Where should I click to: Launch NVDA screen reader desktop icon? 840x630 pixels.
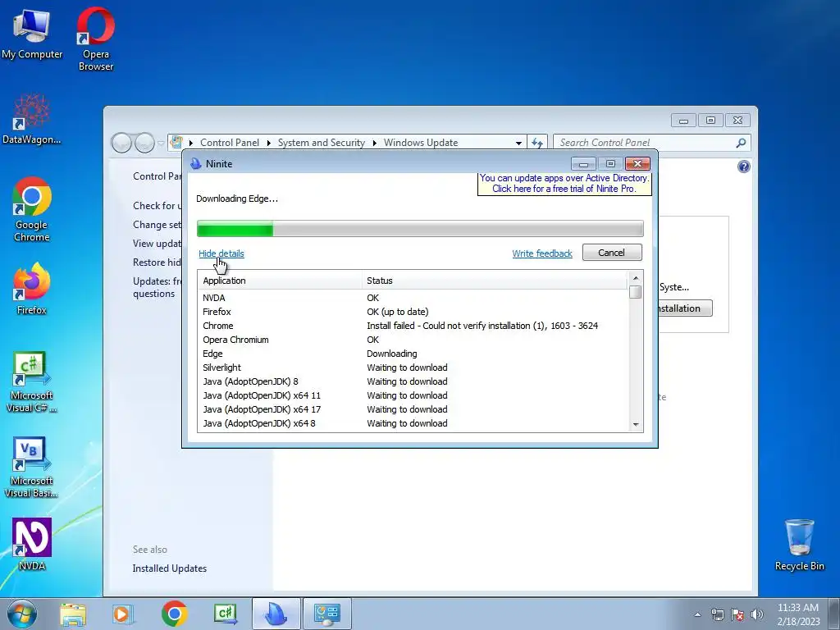(x=32, y=544)
